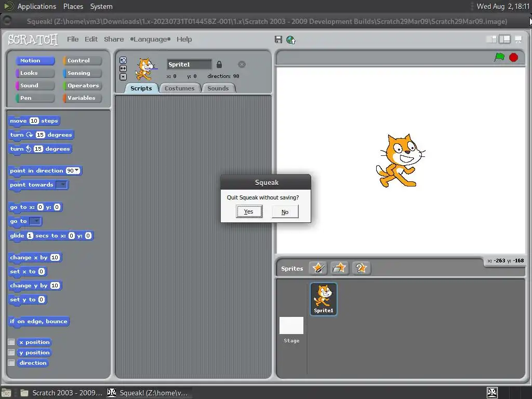
Task: Click the save project floppy icon
Action: [278, 39]
